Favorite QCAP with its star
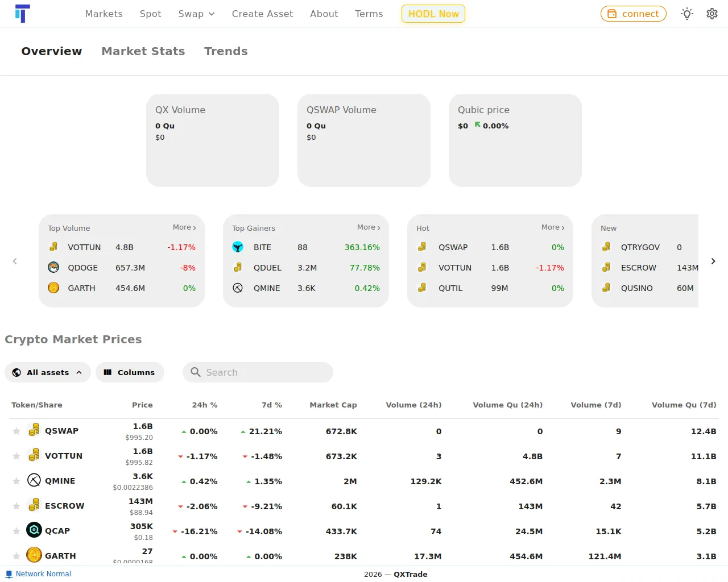This screenshot has width=728, height=582. (x=16, y=531)
